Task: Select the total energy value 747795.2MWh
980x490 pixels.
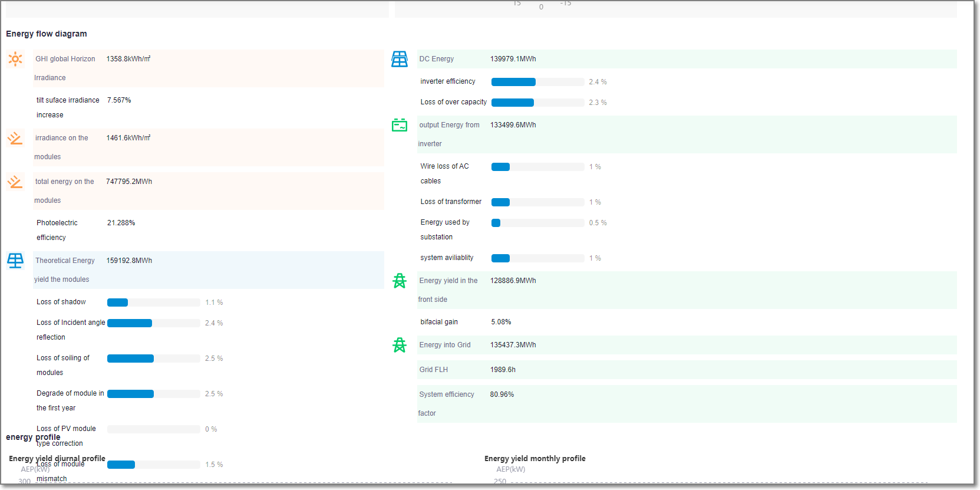Action: (x=129, y=182)
